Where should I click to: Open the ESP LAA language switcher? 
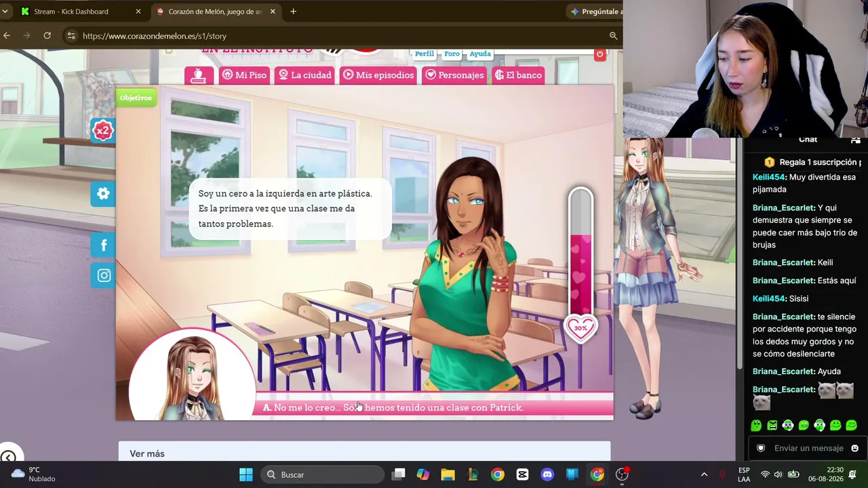744,474
